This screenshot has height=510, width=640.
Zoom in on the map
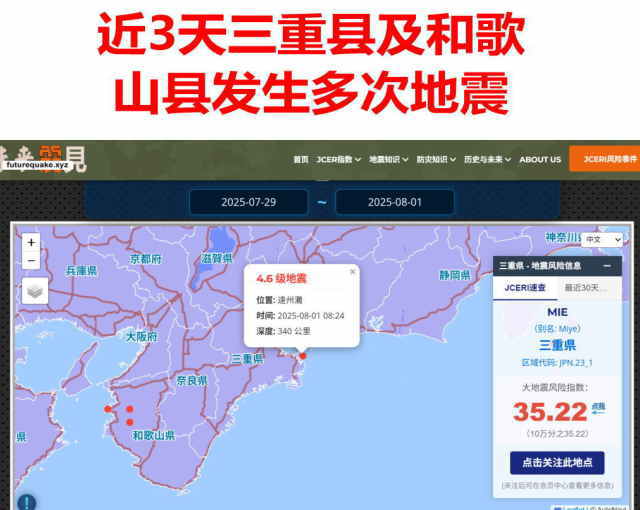(32, 242)
